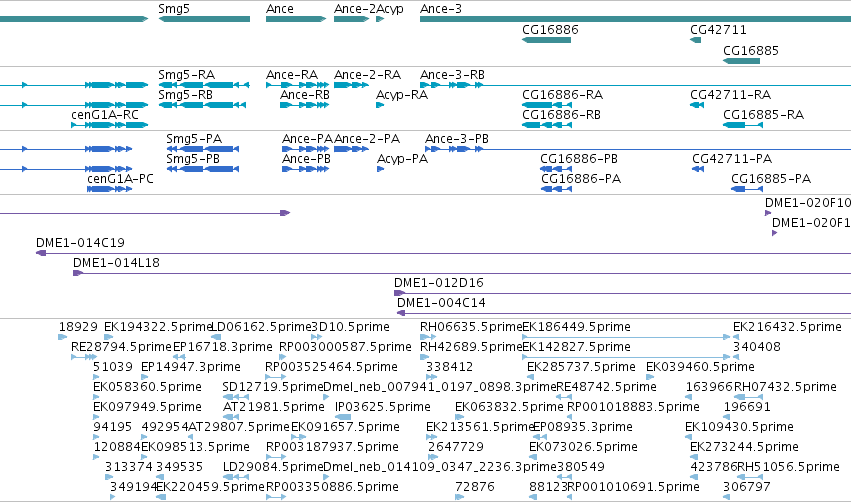Click the CG42711-RA transcript label

[x=731, y=94]
